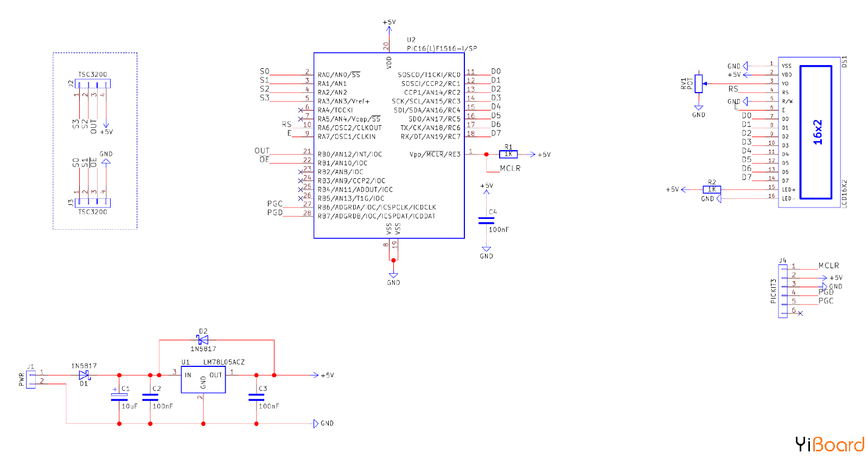Image resolution: width=868 pixels, height=459 pixels.
Task: Select the J1 PWR connector symbol
Action: [31, 379]
